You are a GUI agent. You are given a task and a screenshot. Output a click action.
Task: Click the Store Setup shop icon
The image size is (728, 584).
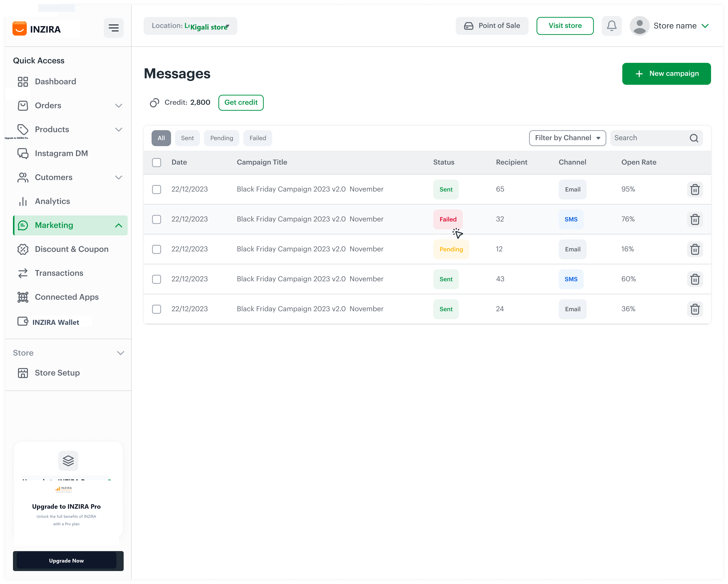(x=23, y=373)
